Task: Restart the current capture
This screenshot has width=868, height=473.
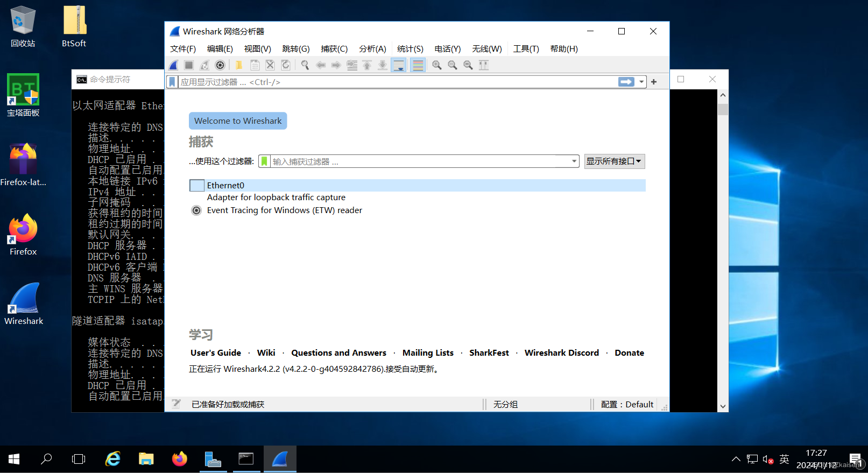Action: 204,65
